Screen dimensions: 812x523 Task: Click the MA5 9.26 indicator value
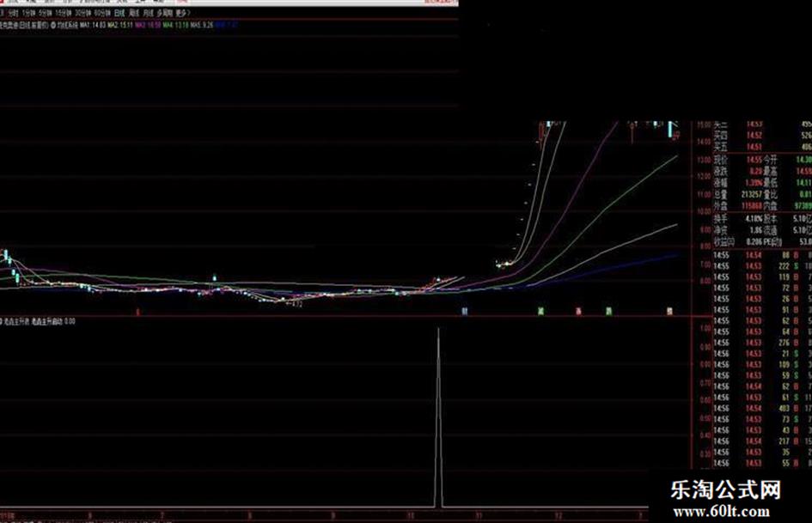tap(201, 25)
